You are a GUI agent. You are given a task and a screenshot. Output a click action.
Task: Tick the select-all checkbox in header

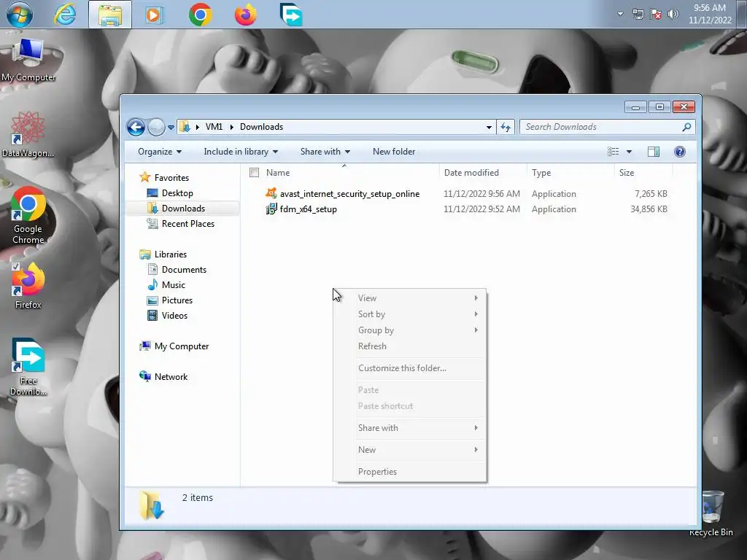tap(255, 172)
